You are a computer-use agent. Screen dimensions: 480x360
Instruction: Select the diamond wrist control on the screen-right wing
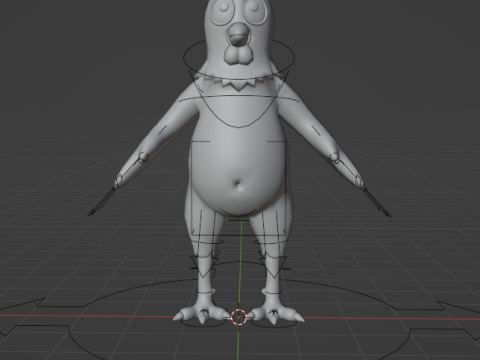(358, 180)
